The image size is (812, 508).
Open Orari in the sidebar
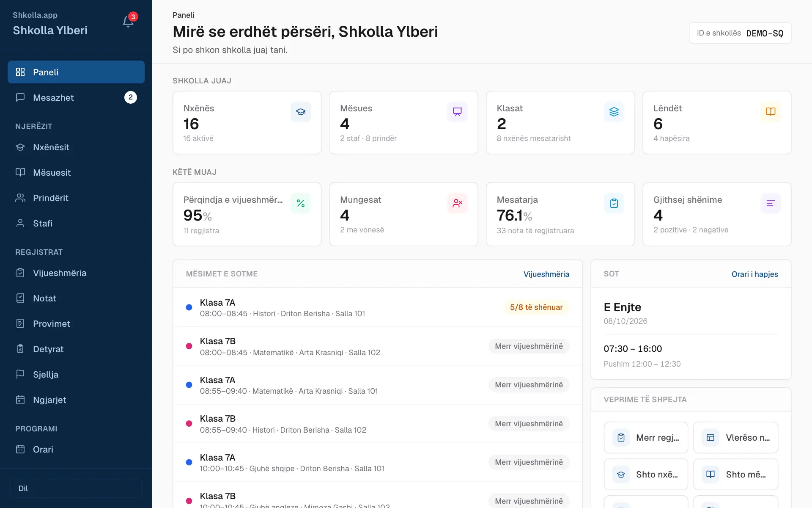click(x=76, y=449)
